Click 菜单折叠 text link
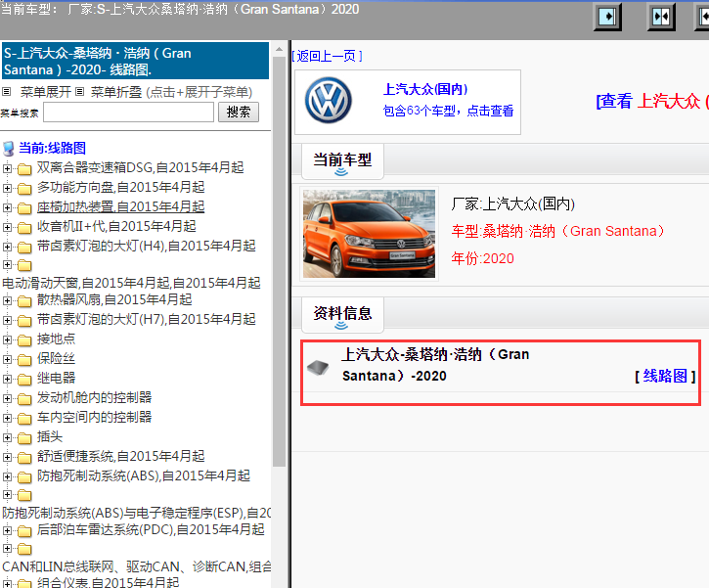 tap(116, 92)
